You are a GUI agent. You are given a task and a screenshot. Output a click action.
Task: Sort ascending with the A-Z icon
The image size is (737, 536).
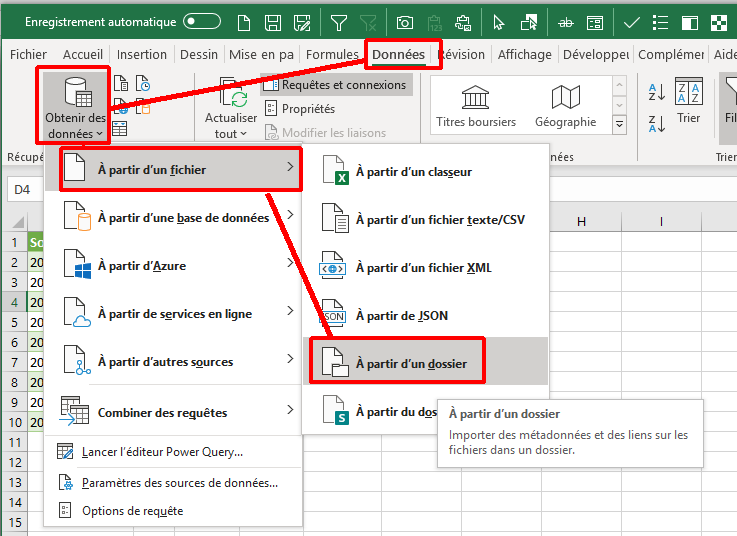657,93
